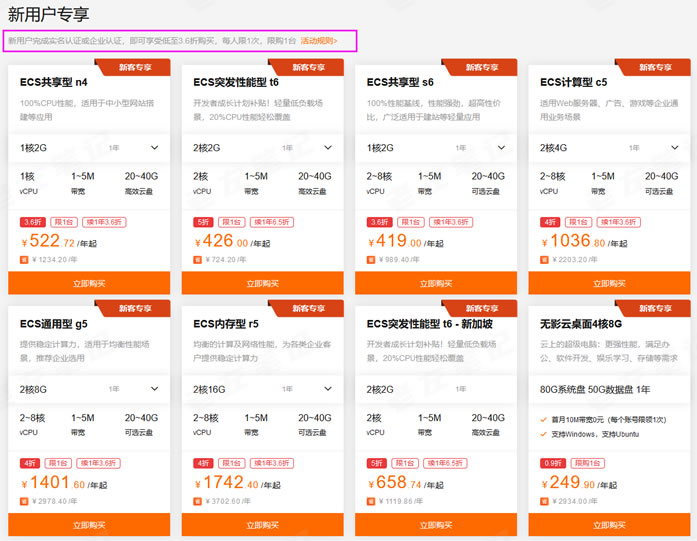
Task: Click the 5折 tag above ¥426.00
Action: pos(203,222)
